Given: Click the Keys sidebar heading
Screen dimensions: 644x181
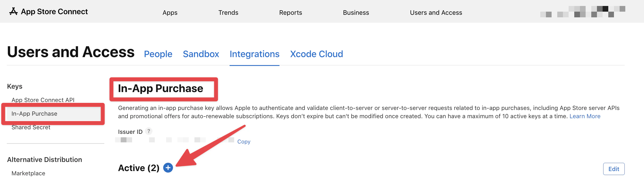Looking at the screenshot, I should pyautogui.click(x=15, y=86).
